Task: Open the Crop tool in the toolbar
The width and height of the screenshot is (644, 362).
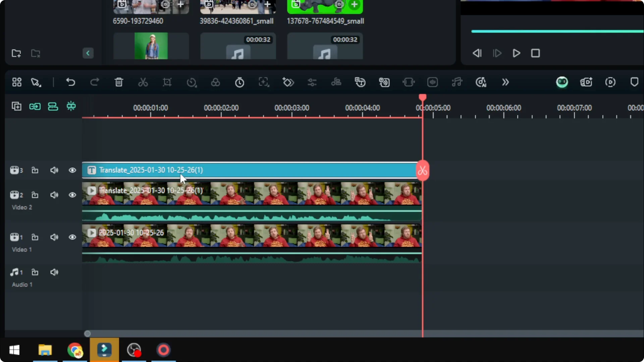Action: [167, 82]
